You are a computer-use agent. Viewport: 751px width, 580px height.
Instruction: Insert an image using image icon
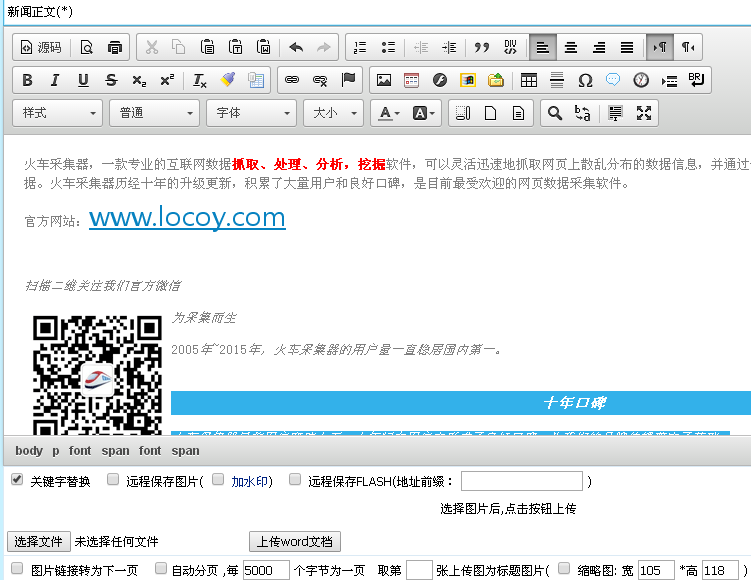pos(384,80)
